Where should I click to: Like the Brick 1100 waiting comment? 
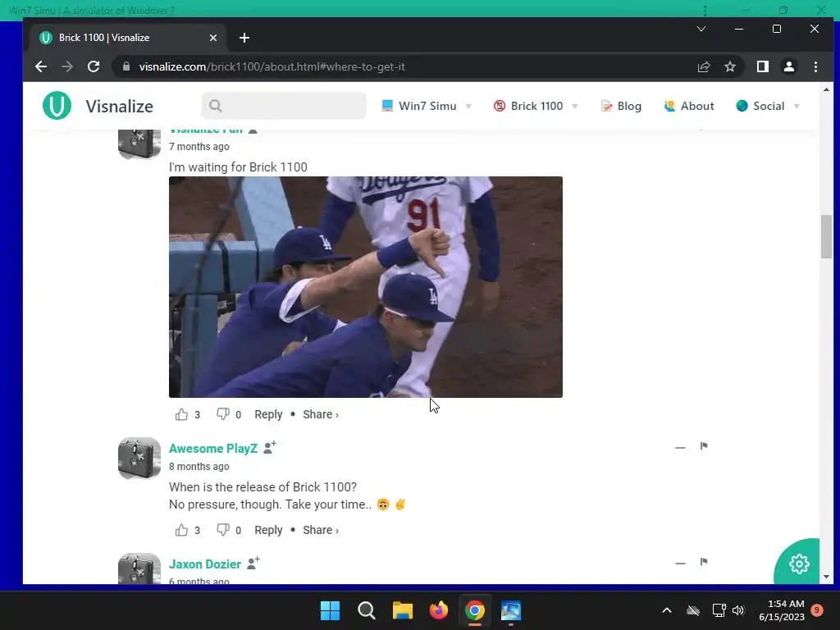click(x=181, y=414)
